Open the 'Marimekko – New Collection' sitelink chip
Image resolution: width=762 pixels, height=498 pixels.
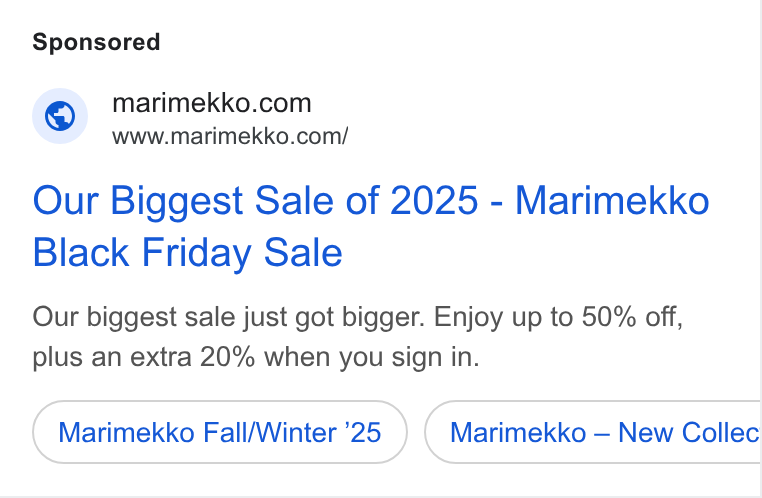[x=592, y=432]
